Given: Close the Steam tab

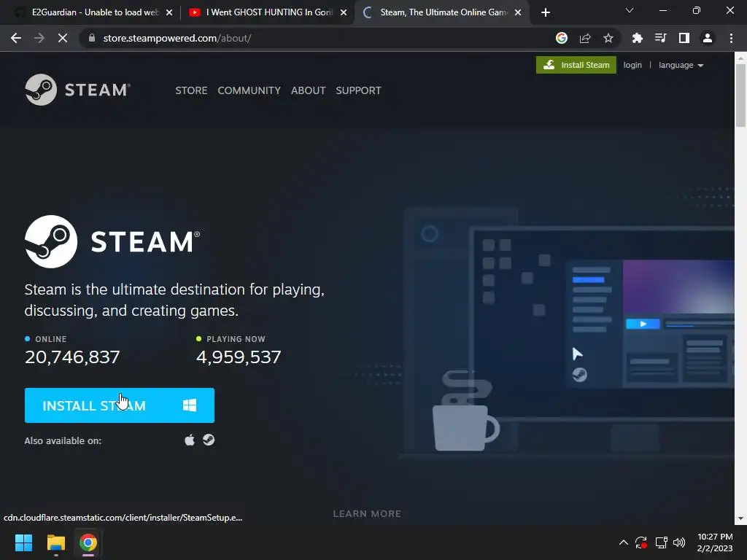Looking at the screenshot, I should [518, 12].
